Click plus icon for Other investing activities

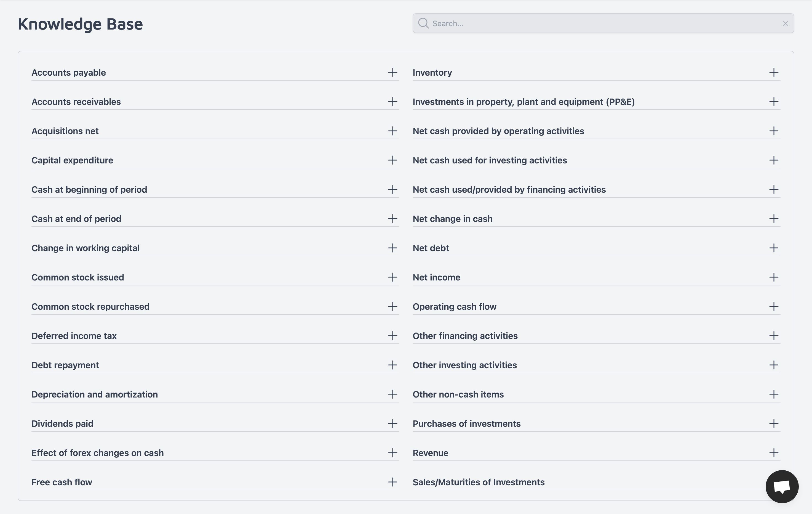click(x=774, y=365)
